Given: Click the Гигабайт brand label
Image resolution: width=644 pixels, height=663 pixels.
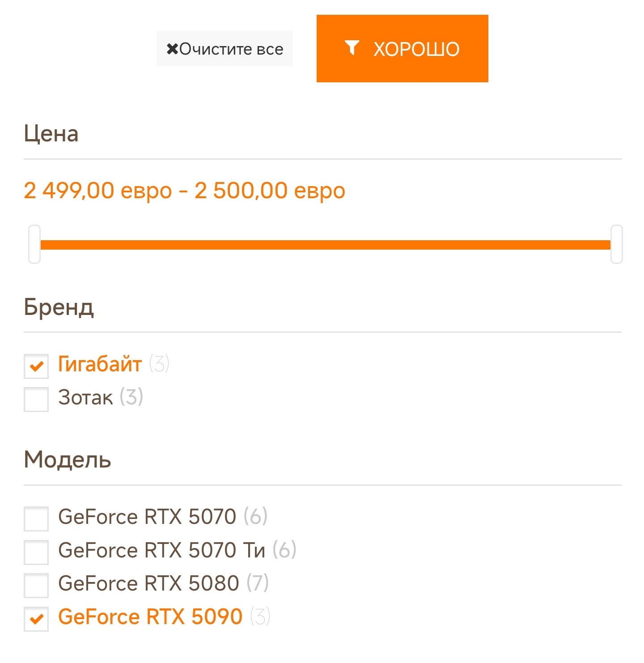Looking at the screenshot, I should pos(100,364).
